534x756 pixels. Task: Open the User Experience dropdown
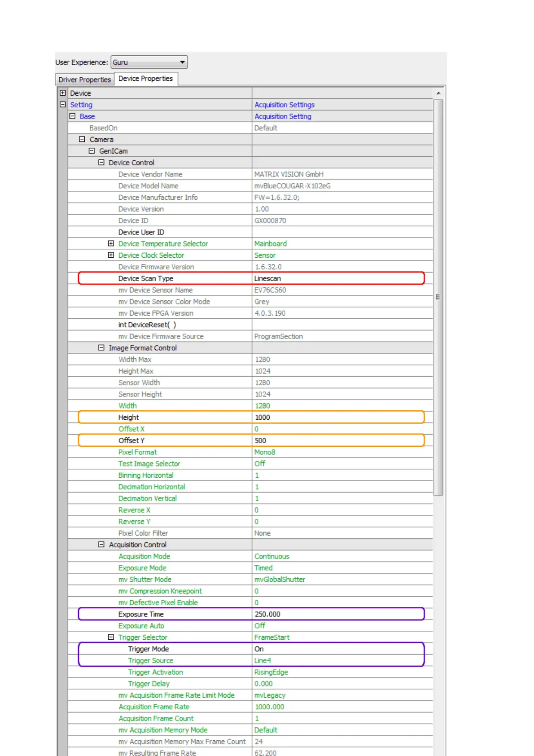[x=149, y=62]
